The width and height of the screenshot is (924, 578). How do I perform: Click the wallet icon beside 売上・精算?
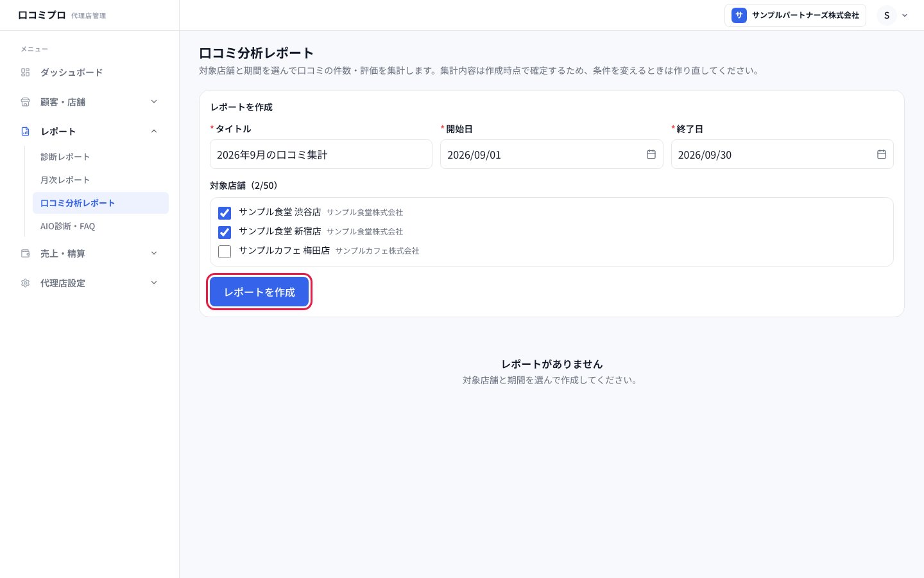(26, 254)
